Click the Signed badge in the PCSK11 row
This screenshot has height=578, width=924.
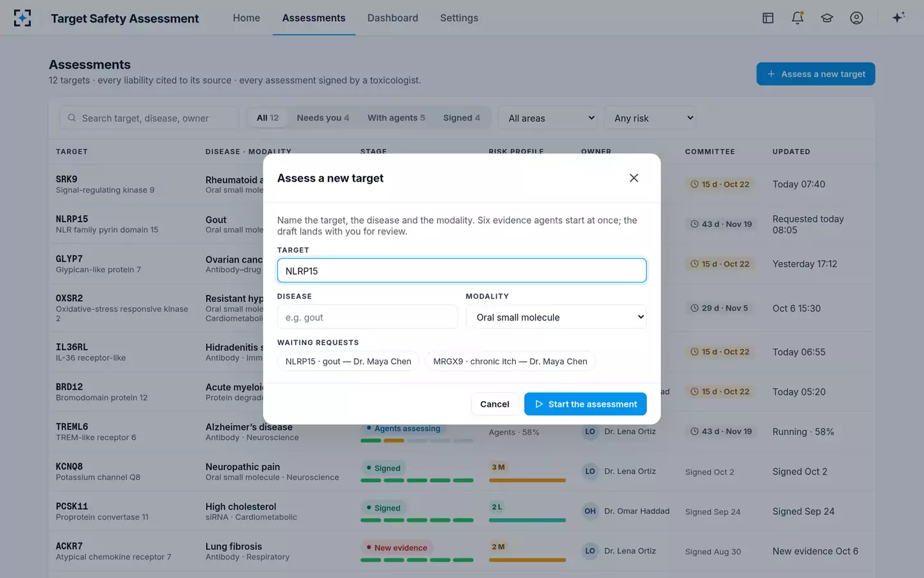pyautogui.click(x=383, y=508)
